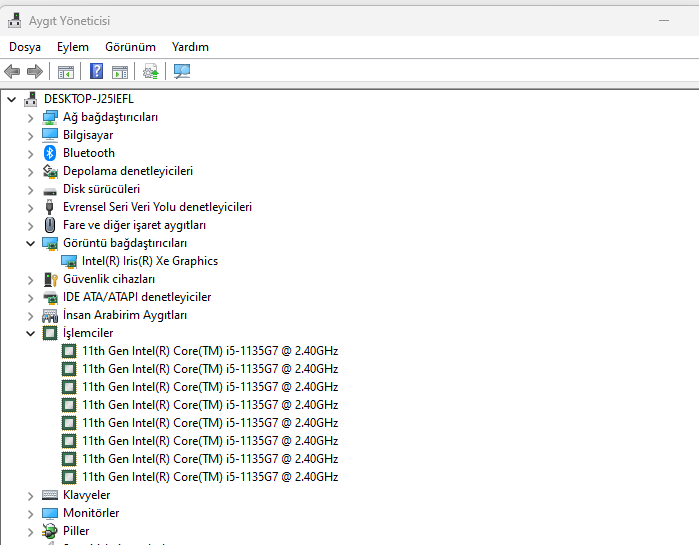Select the Monitörler label

(x=91, y=513)
